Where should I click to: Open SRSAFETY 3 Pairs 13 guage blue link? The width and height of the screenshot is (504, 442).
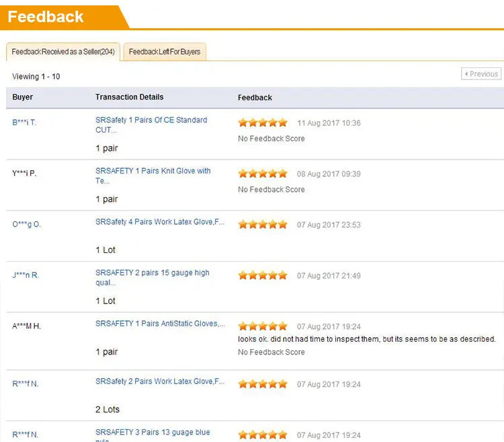[153, 433]
